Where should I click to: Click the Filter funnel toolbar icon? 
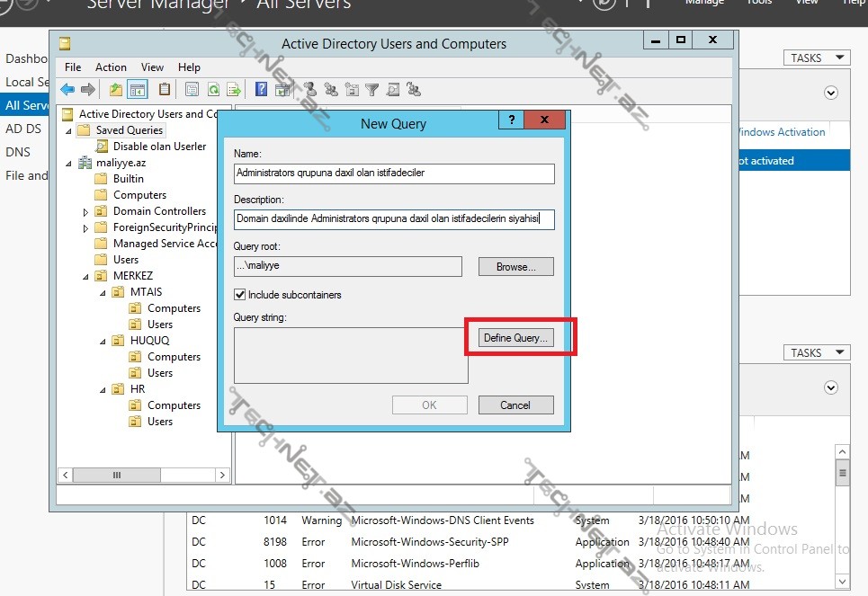(x=371, y=89)
